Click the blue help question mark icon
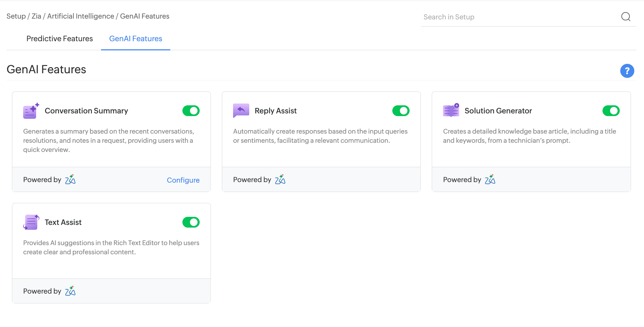644x327 pixels. coord(627,71)
